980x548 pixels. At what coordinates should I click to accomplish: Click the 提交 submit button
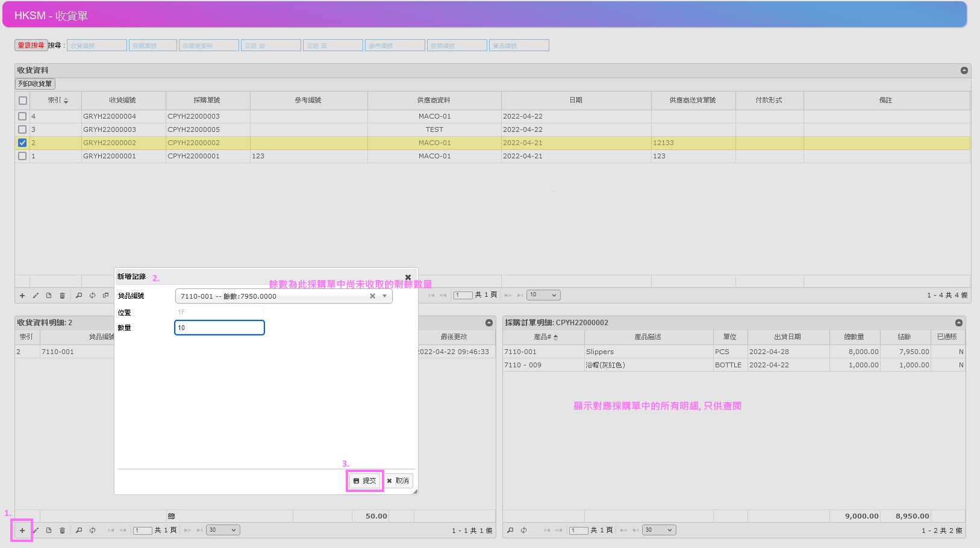(x=365, y=481)
